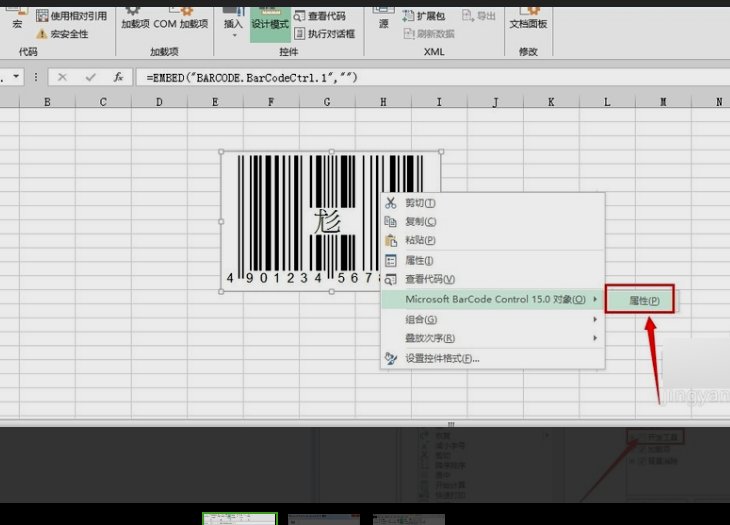Open COM Add-ins button
The image size is (730, 525).
(x=181, y=19)
